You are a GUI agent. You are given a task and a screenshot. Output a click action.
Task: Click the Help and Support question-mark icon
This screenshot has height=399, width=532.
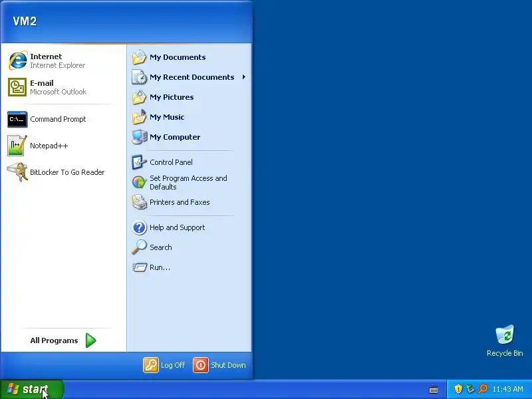tap(139, 227)
